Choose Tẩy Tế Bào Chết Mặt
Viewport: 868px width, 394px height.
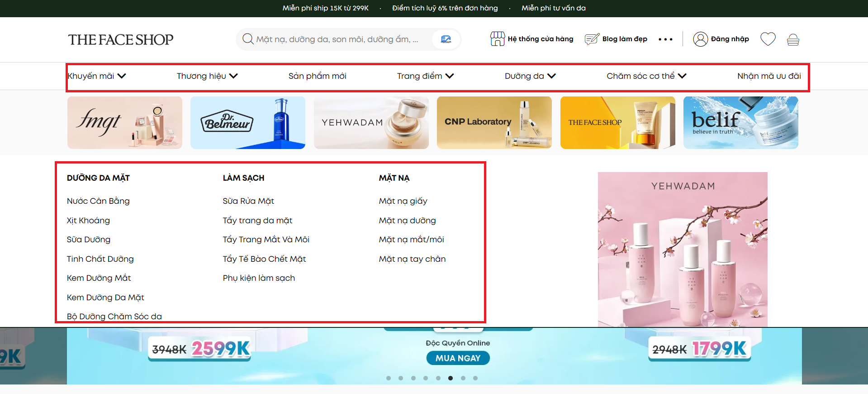coord(264,259)
